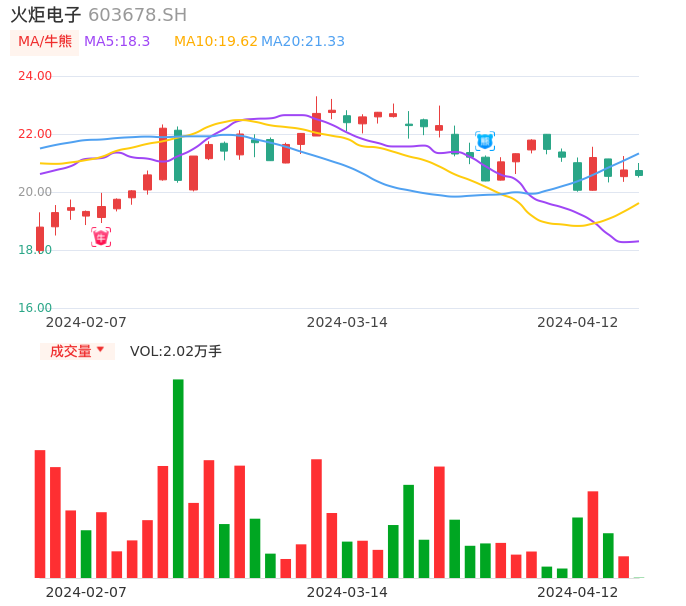This screenshot has width=686, height=606.
Task: Click the 16.00 price axis label
Action: click(x=35, y=308)
